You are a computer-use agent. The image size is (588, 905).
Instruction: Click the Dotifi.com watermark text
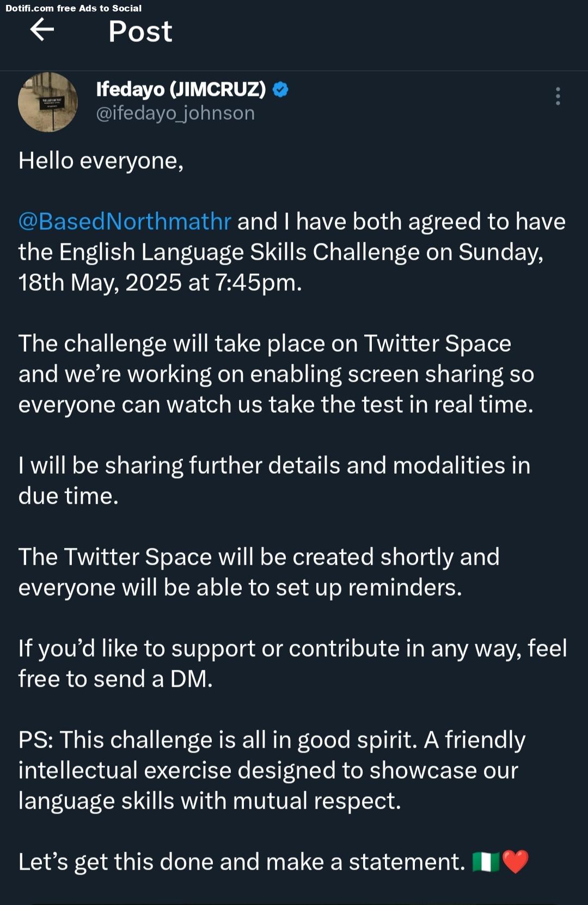coord(73,8)
